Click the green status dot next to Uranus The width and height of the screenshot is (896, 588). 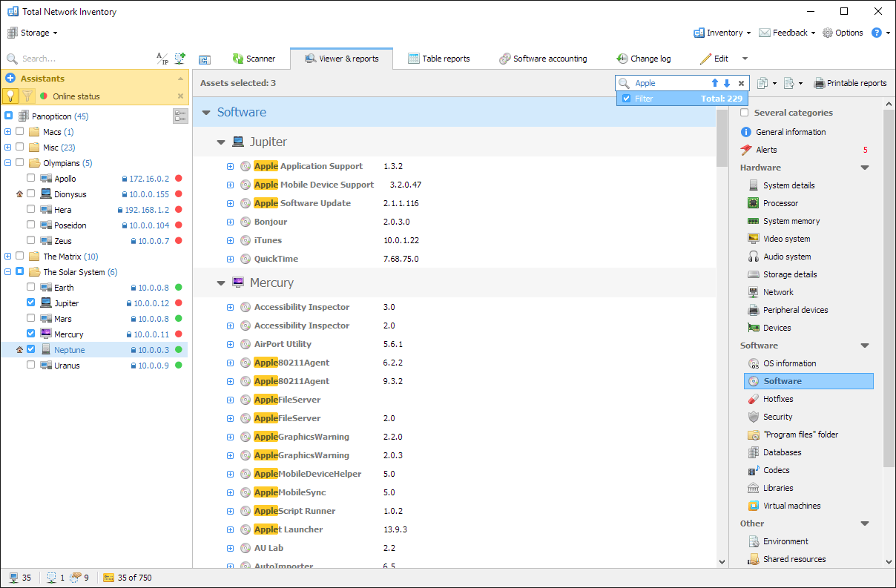click(177, 365)
